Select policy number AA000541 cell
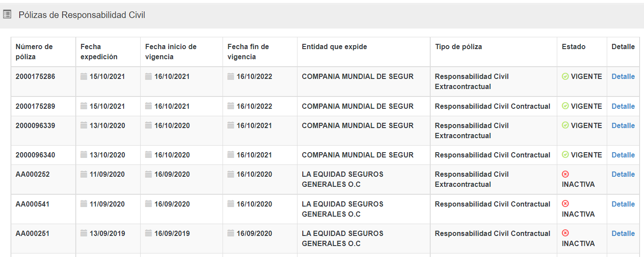 [x=32, y=204]
